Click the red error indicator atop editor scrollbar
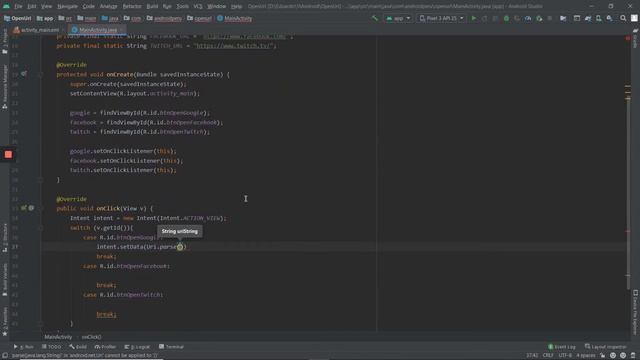The height and width of the screenshot is (360, 640). coord(628,38)
